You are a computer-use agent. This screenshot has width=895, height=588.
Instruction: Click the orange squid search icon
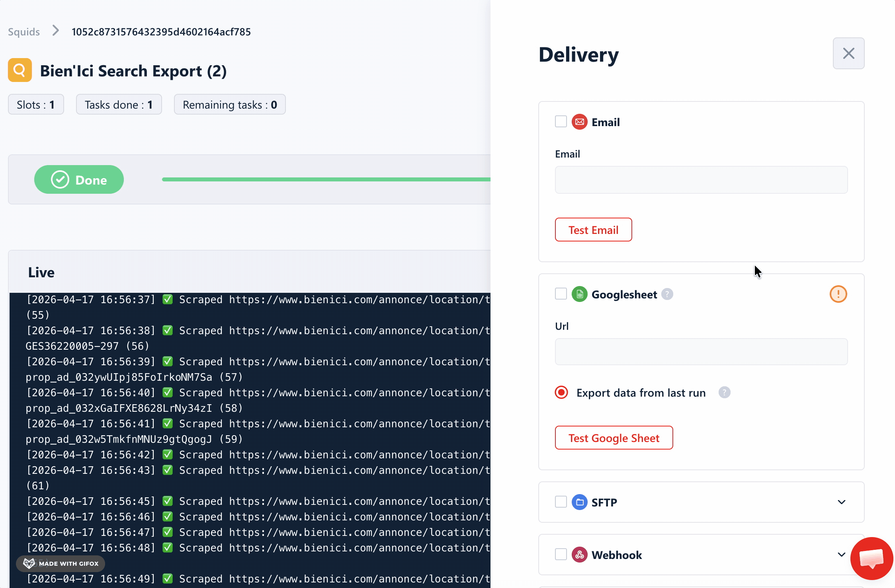click(20, 70)
